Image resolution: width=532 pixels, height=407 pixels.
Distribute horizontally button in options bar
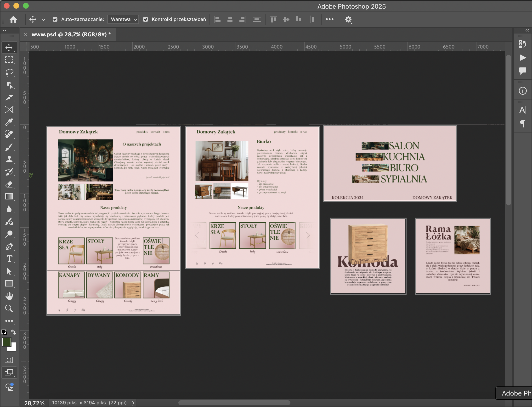click(313, 19)
